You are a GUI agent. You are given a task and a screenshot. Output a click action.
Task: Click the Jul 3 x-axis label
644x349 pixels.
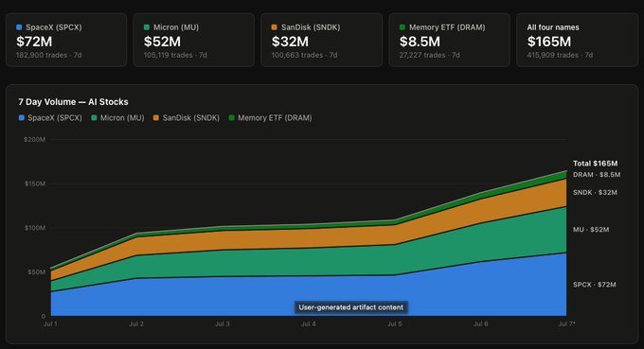pos(223,324)
